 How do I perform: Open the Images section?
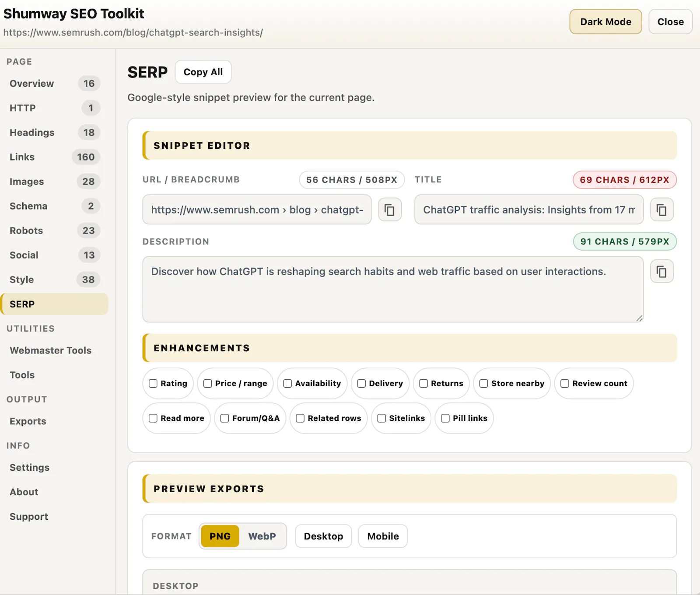tap(55, 182)
